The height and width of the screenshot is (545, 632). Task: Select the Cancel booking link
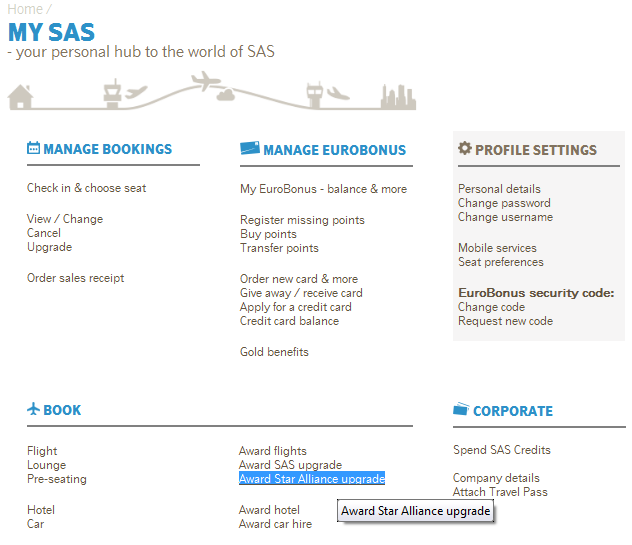44,233
